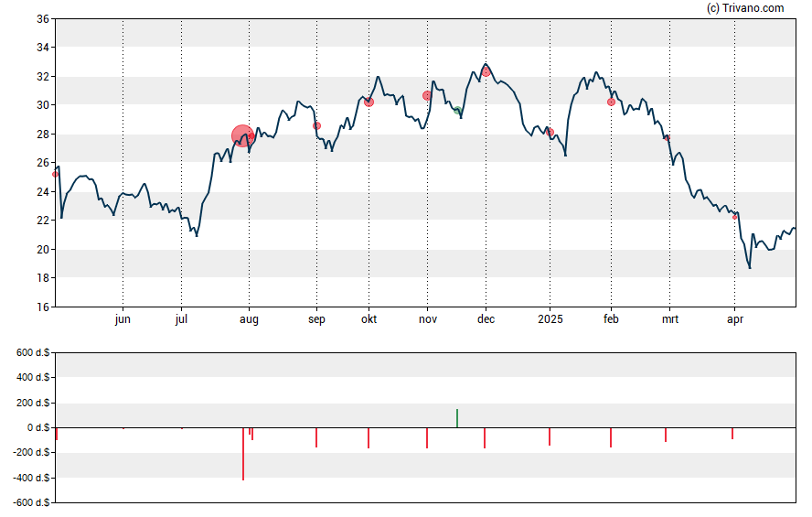Click the small red marker near apr
Screen dimensions: 812x517
734,217
